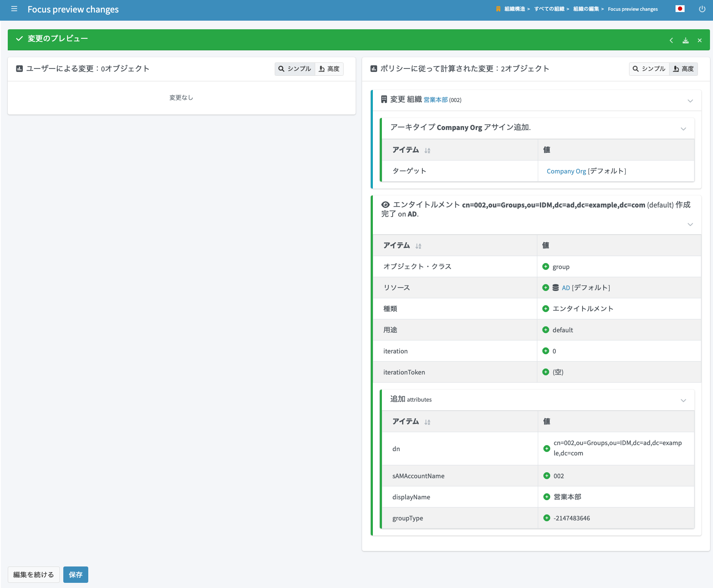Go to 組織構造 in the breadcrumb
The image size is (713, 588).
coord(515,9)
